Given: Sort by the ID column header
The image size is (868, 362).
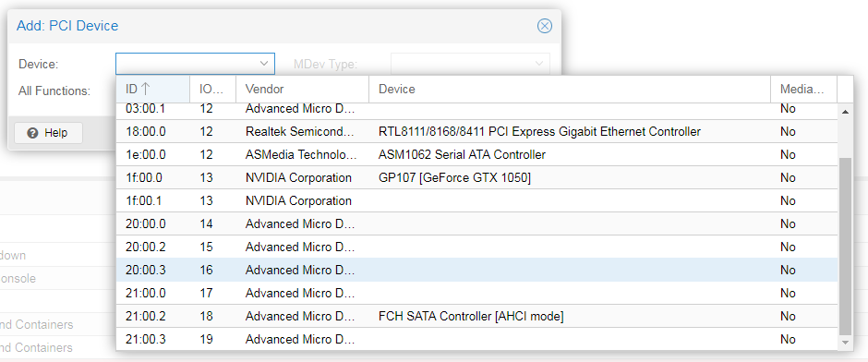Looking at the screenshot, I should [x=152, y=90].
